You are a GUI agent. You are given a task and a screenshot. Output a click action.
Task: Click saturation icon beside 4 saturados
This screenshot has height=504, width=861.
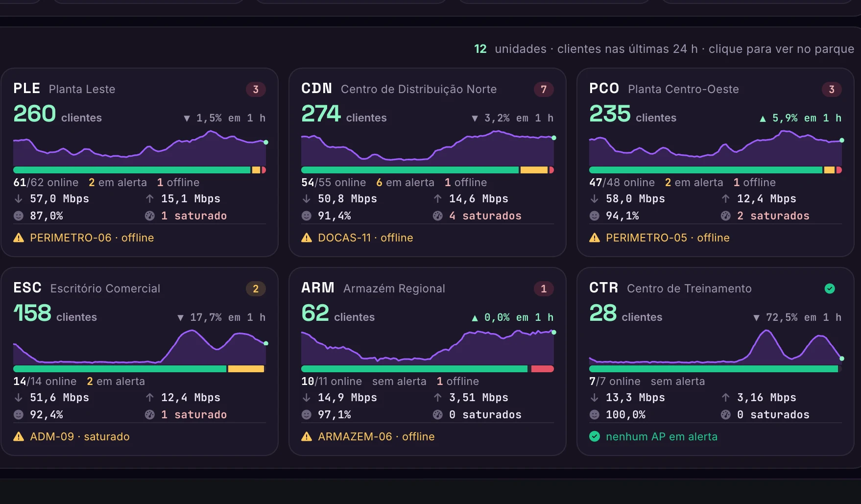point(438,216)
